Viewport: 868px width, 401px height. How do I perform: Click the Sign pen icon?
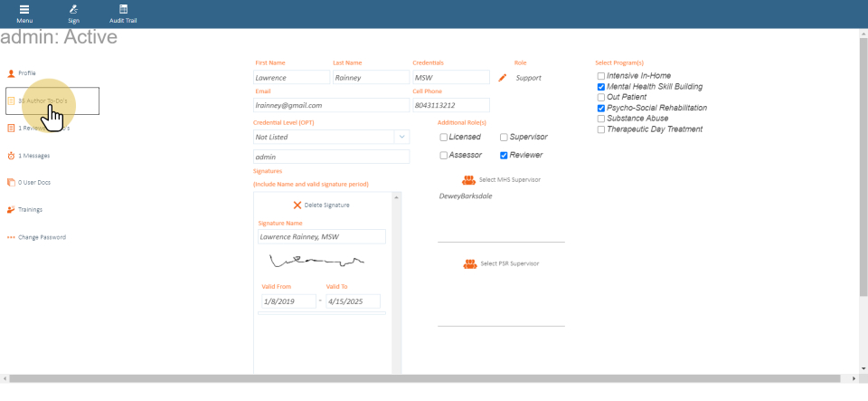coord(73,9)
